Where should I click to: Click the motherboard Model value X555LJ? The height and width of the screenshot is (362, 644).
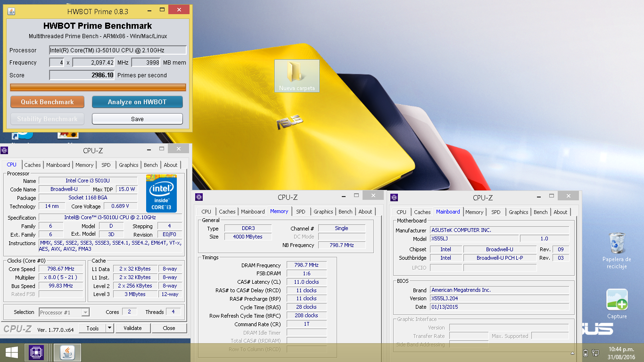[x=474, y=239]
